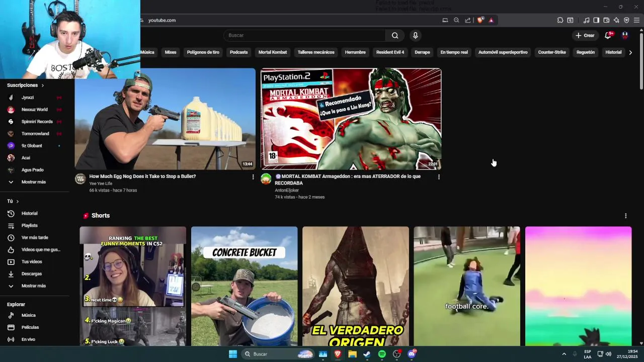The width and height of the screenshot is (644, 362).
Task: Open Ver más tarde in sidebar
Action: (x=34, y=238)
